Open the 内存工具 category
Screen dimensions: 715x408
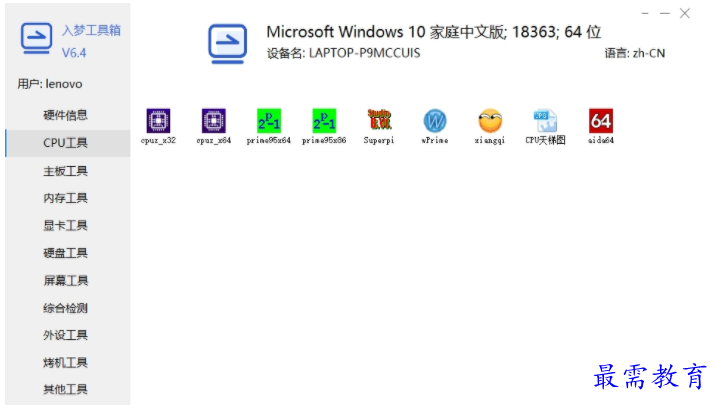pyautogui.click(x=65, y=198)
